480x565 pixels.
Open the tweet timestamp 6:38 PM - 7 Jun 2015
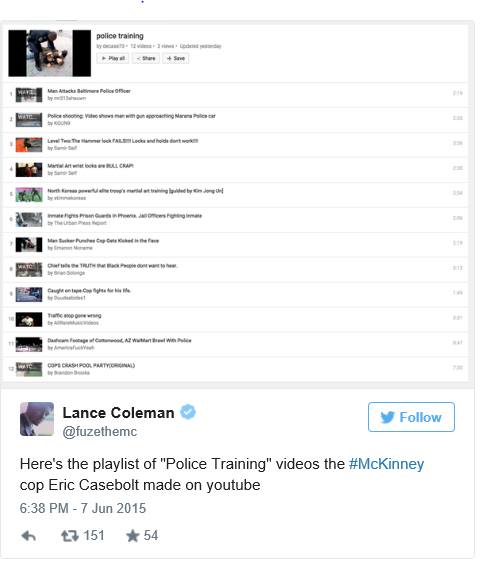point(83,508)
